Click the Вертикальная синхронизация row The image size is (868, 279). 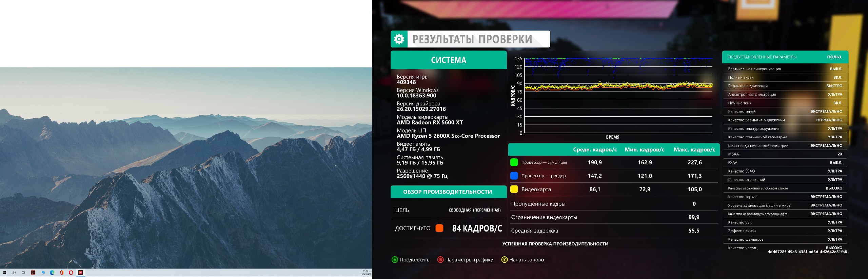click(x=785, y=69)
